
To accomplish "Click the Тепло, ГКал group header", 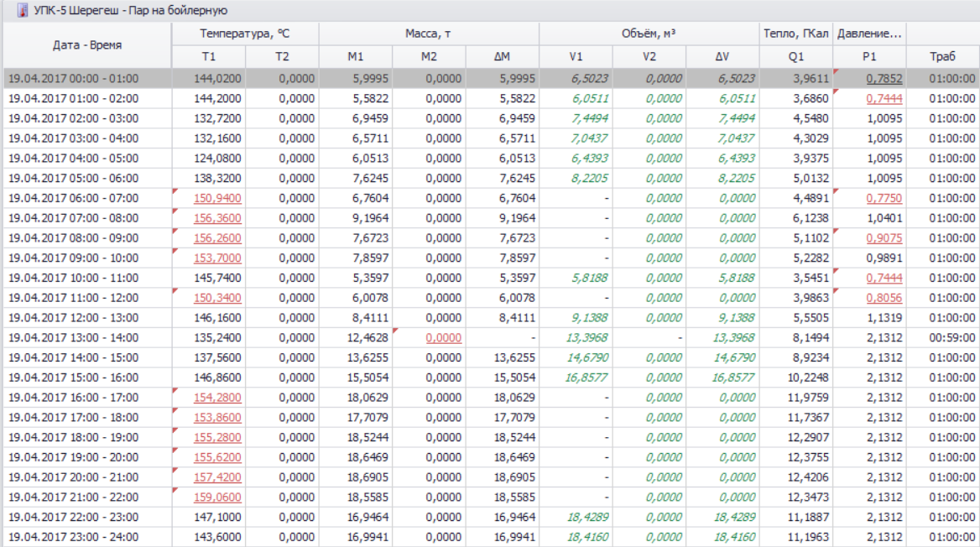I will 796,34.
